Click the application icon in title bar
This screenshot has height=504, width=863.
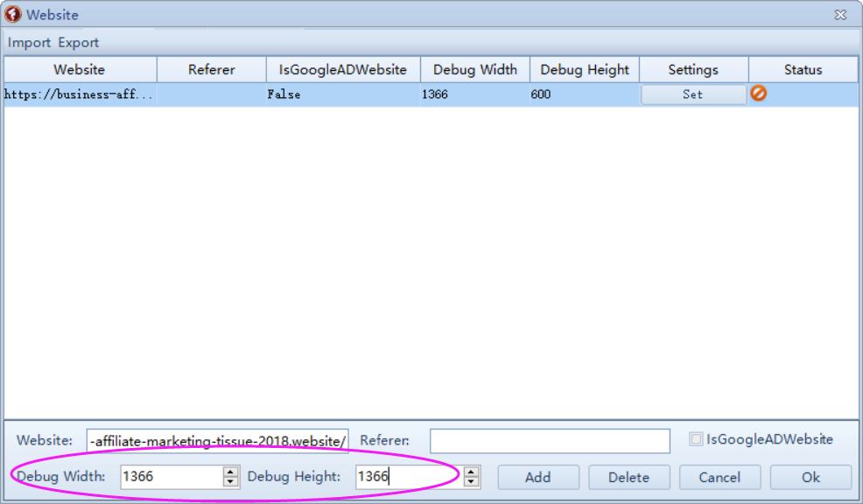(13, 14)
